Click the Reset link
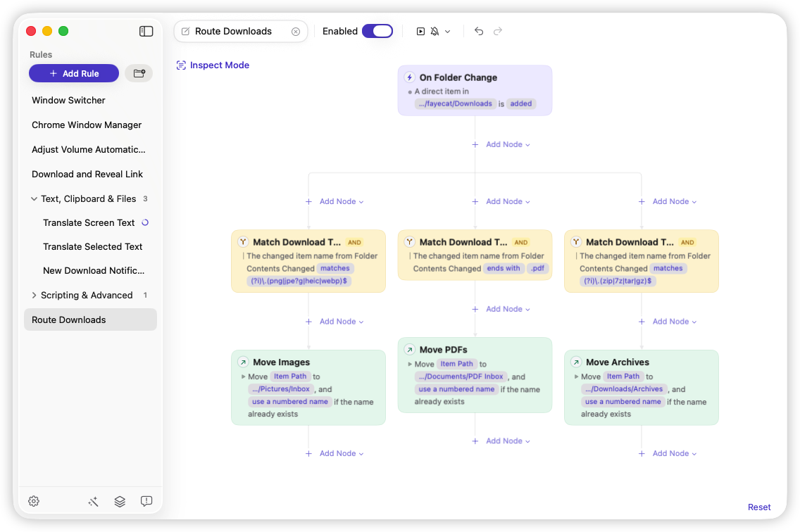The height and width of the screenshot is (532, 800). pos(759,507)
